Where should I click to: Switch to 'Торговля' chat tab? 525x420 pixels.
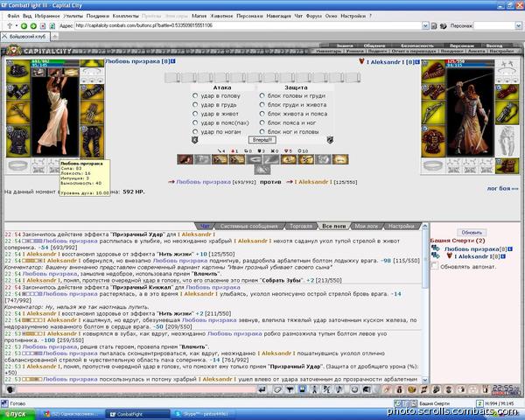click(301, 227)
